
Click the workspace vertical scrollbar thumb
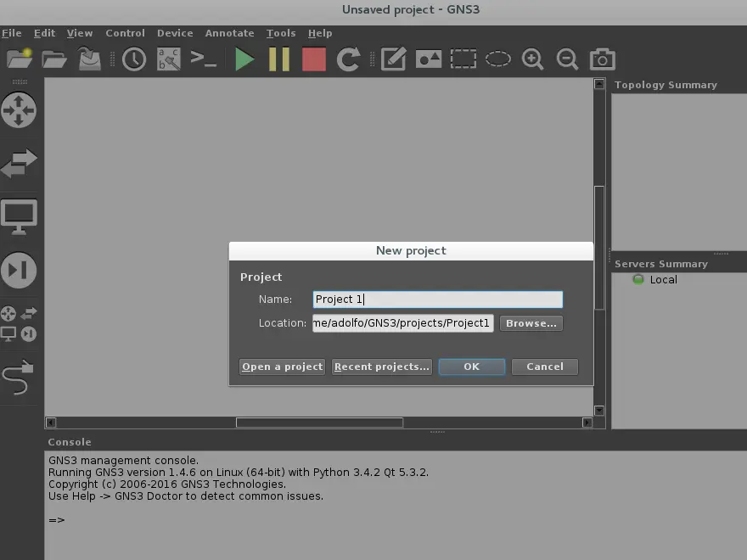599,248
